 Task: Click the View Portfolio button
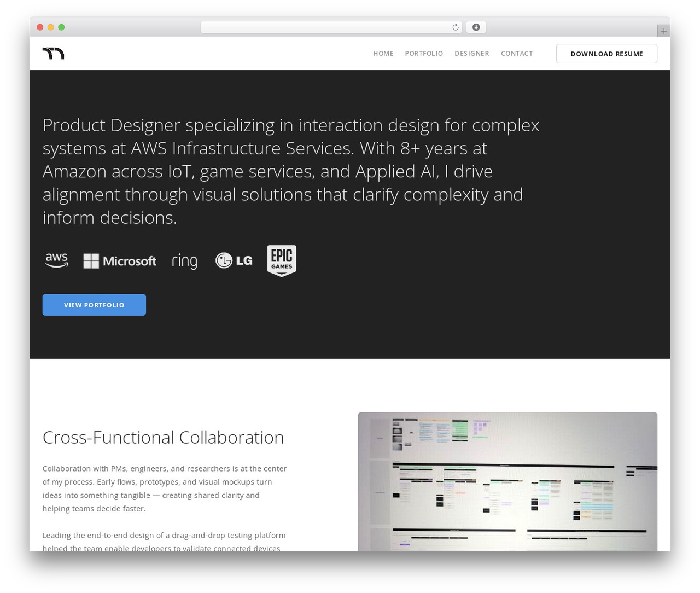(94, 305)
